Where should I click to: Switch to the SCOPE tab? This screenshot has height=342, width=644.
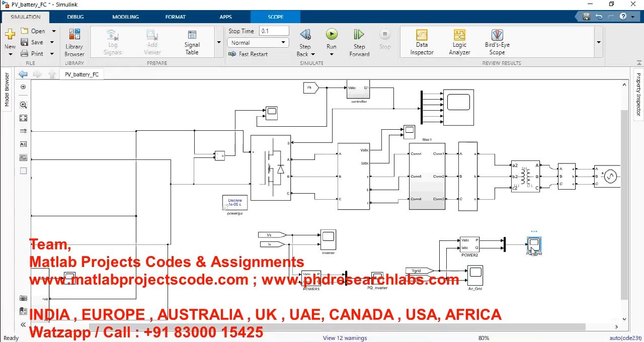click(x=275, y=17)
